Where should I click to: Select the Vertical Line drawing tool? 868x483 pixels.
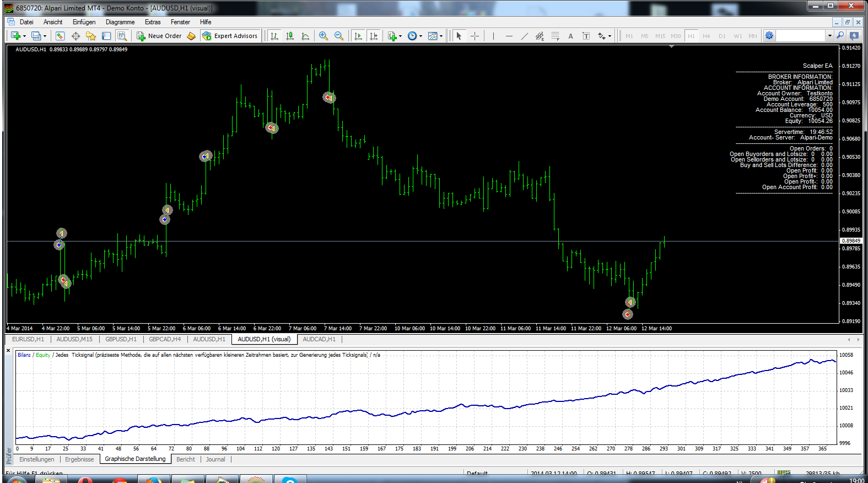point(493,36)
